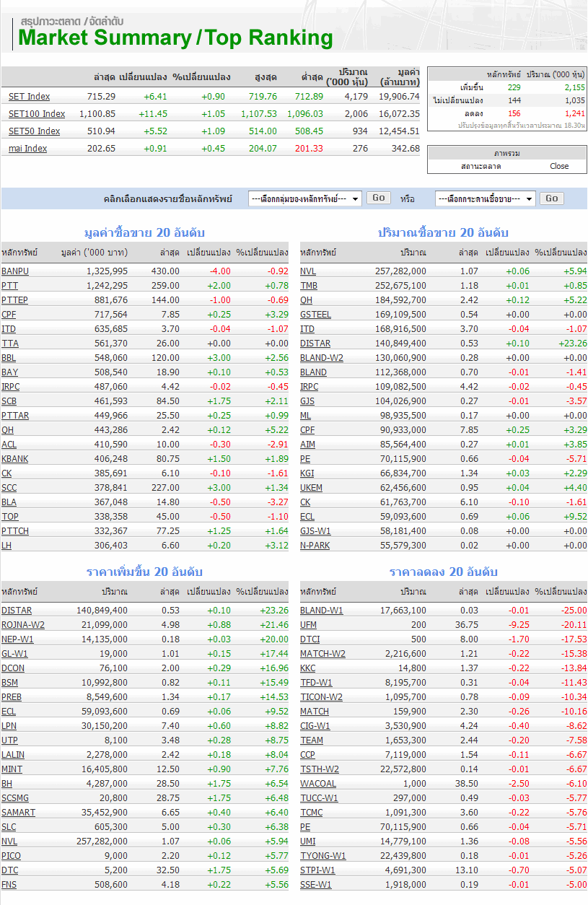Open GJS-W1 warrant link

pos(316,531)
